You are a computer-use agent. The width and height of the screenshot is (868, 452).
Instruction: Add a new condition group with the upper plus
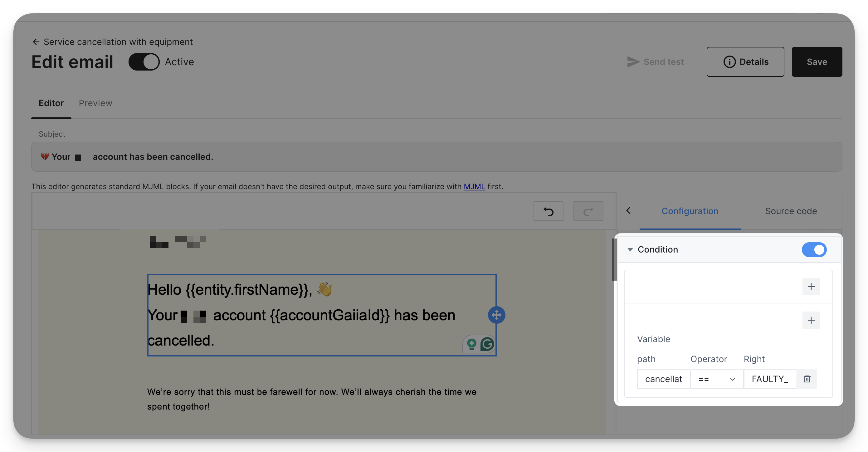811,287
